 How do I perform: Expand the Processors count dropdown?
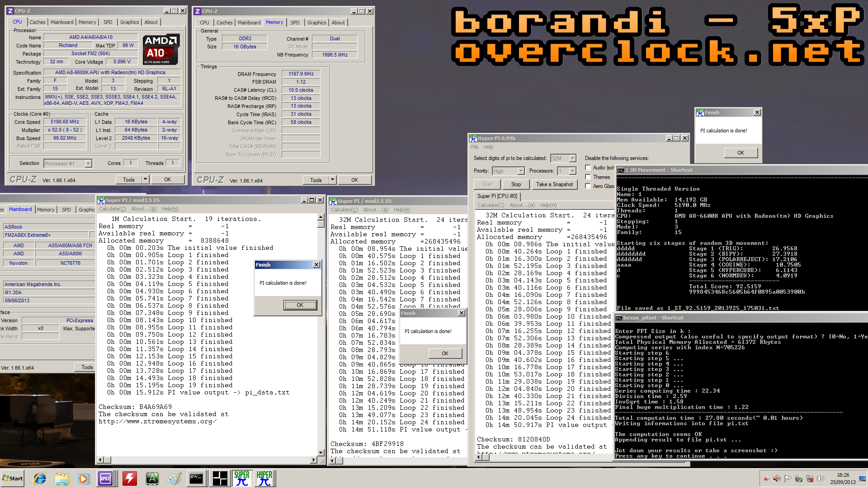point(573,171)
